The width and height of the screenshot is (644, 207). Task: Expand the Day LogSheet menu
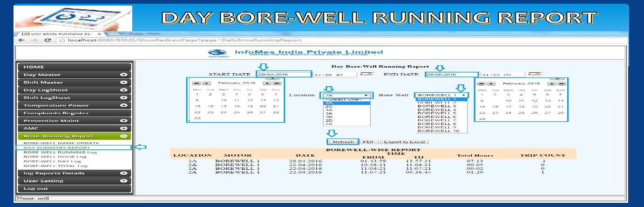click(x=123, y=90)
